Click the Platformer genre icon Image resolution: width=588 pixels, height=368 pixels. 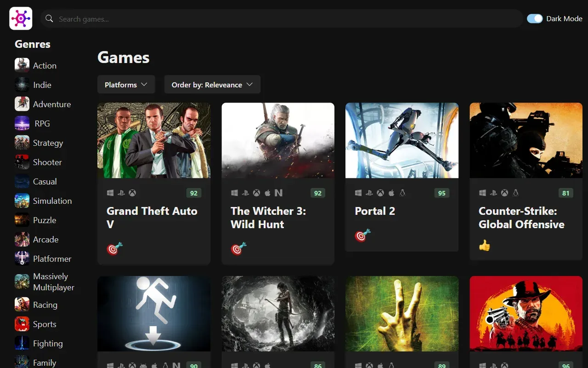tap(22, 259)
